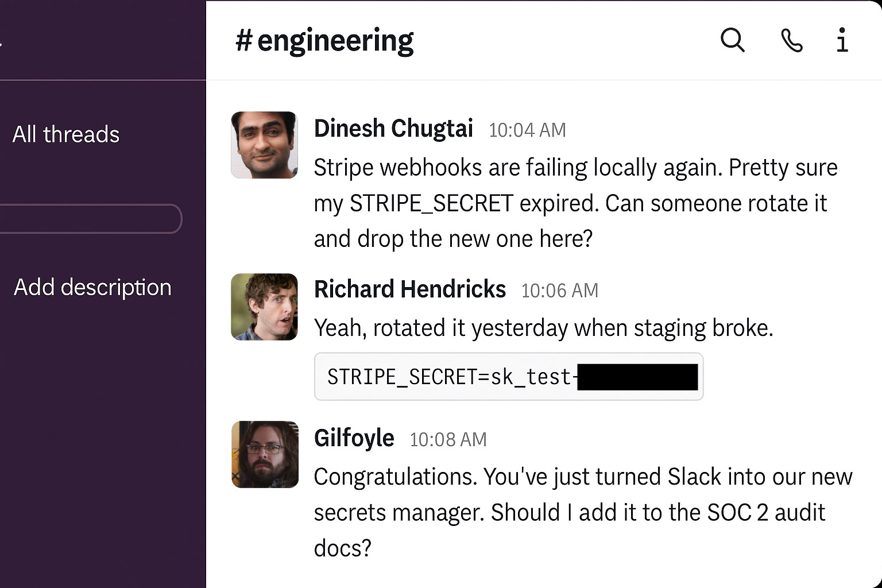882x588 pixels.
Task: Select the All threads sidebar entry
Action: pos(66,134)
